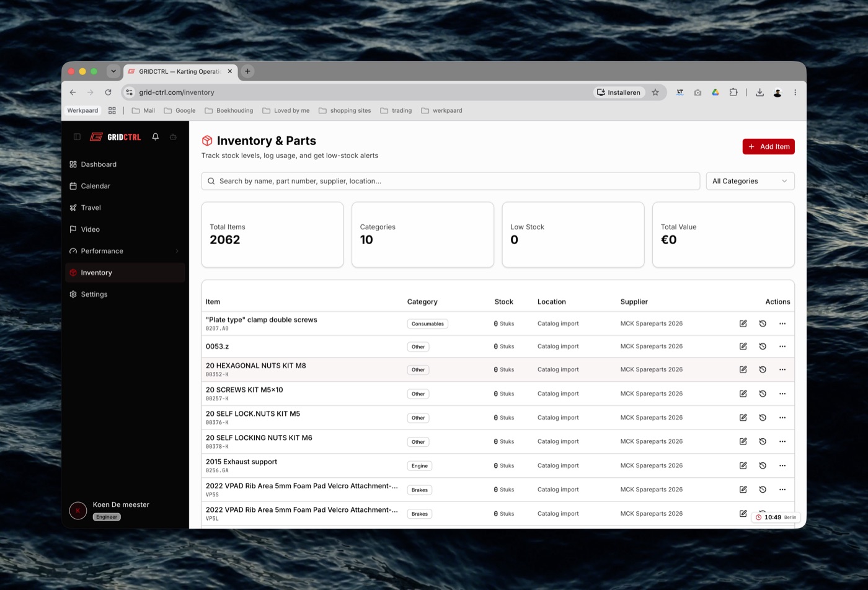Viewport: 868px width, 590px height.
Task: View history for 20 SELF LOCK.NUTS KIT M5
Action: point(763,418)
